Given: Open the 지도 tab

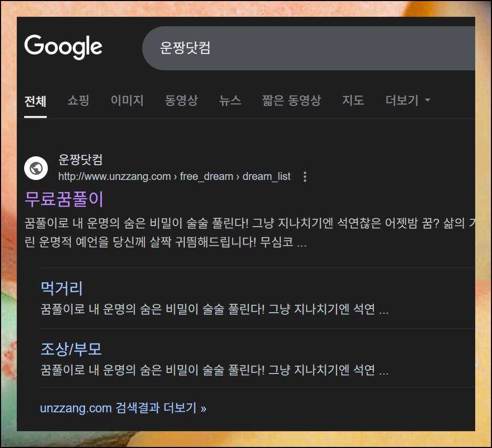Looking at the screenshot, I should [353, 100].
